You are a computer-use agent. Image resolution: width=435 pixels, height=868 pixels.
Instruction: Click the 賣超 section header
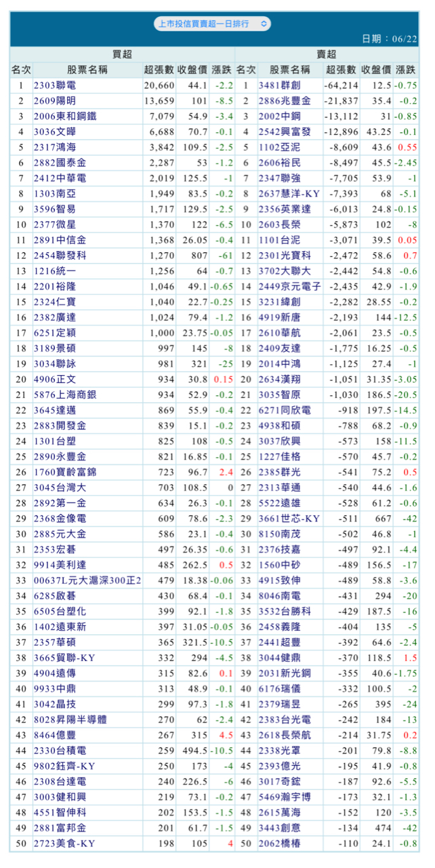(328, 55)
